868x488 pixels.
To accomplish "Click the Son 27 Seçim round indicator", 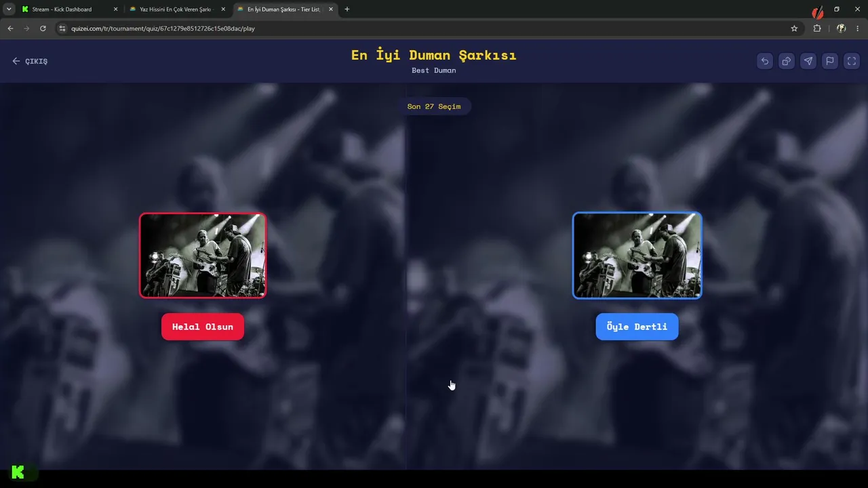I will (x=434, y=106).
